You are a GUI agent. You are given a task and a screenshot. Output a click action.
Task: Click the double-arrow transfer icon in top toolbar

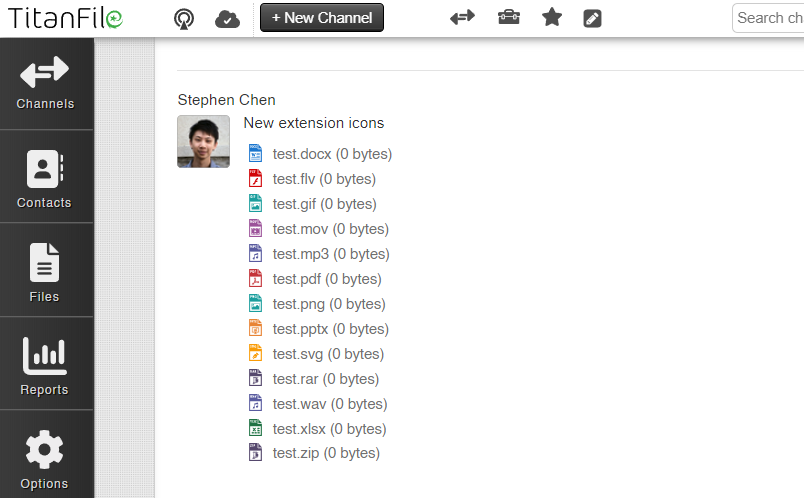[x=462, y=18]
